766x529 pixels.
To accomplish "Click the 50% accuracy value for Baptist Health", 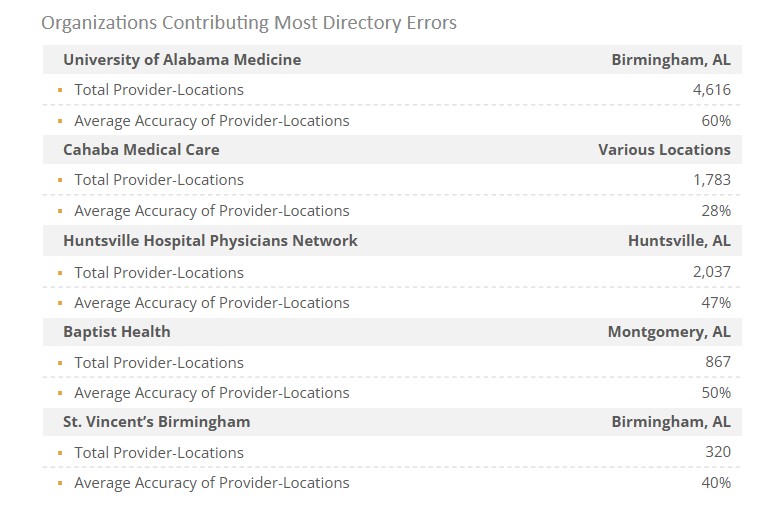I will pyautogui.click(x=716, y=393).
